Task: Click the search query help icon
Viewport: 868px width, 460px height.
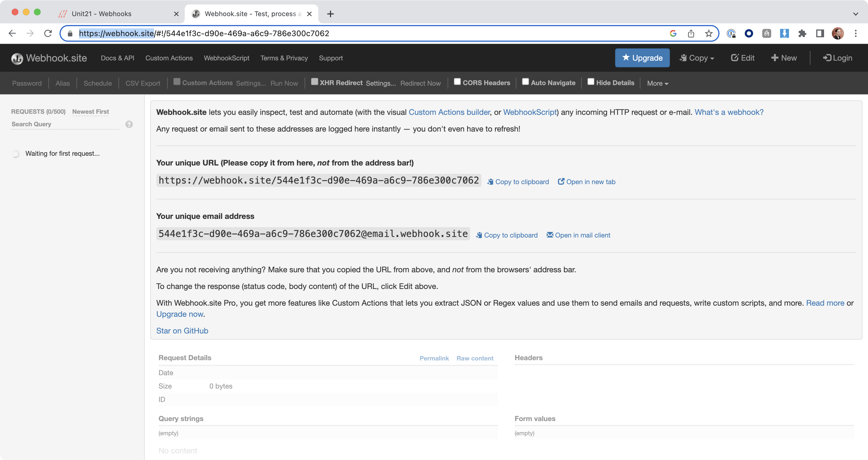Action: 129,124
